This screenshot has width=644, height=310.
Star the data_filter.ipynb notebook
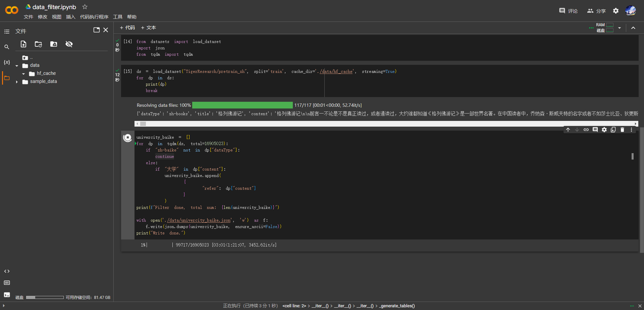pyautogui.click(x=85, y=7)
